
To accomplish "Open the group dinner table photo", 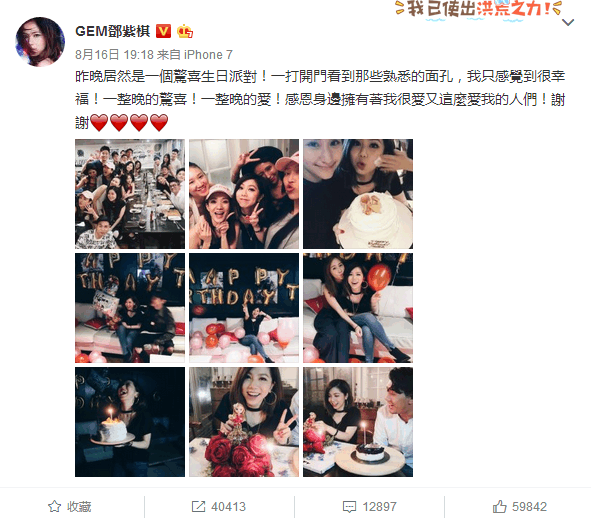I will [x=130, y=194].
